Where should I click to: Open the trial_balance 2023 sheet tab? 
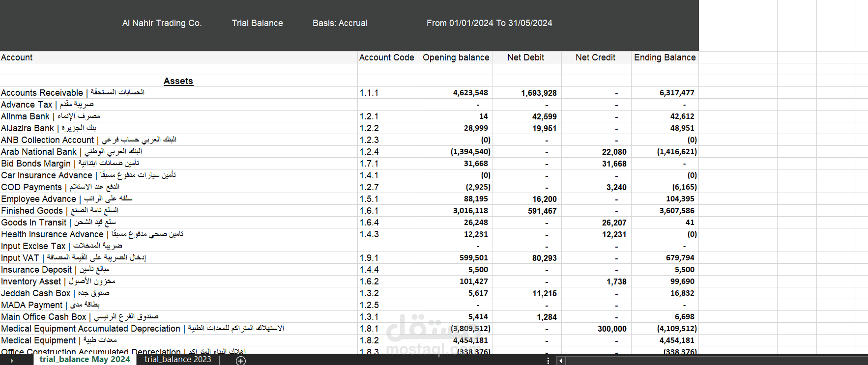tap(178, 359)
